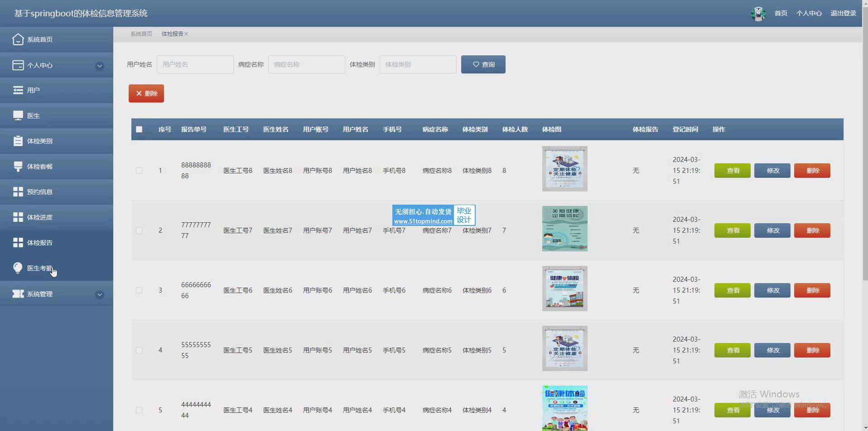The height and width of the screenshot is (431, 868).
Task: Click 修改 for row 5555555555
Action: 772,350
